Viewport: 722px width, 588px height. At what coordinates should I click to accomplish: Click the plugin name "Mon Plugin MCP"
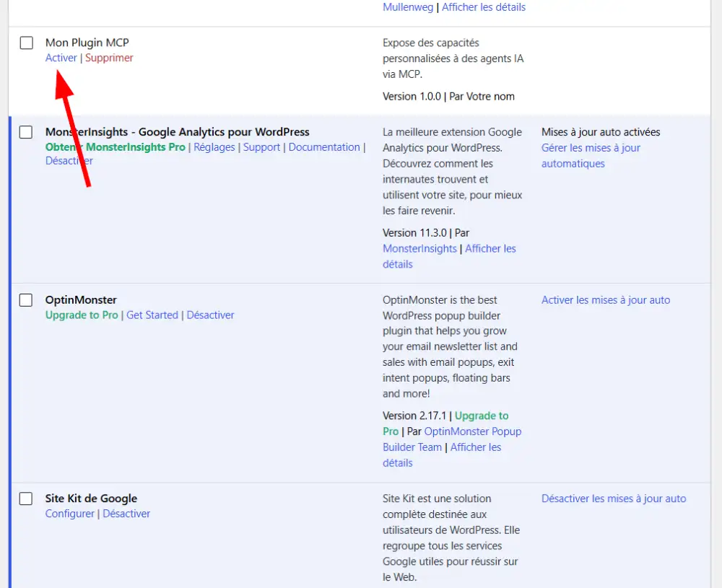[87, 43]
